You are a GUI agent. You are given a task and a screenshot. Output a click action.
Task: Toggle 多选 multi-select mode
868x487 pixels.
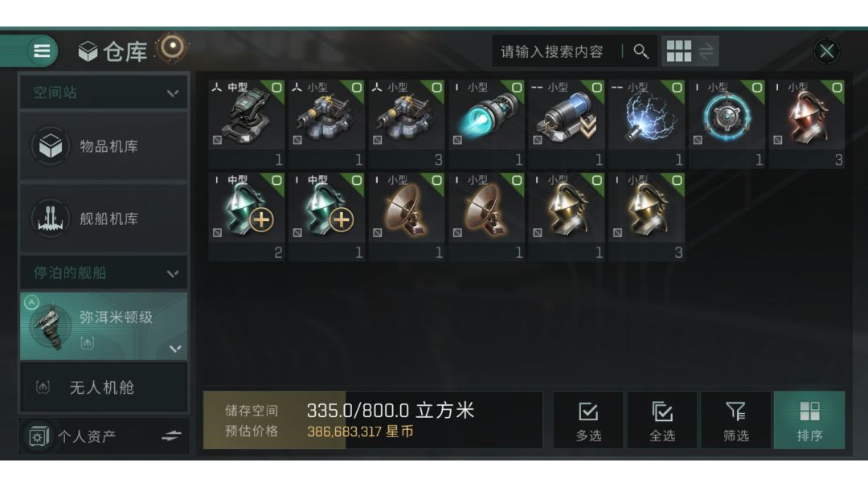(x=588, y=420)
